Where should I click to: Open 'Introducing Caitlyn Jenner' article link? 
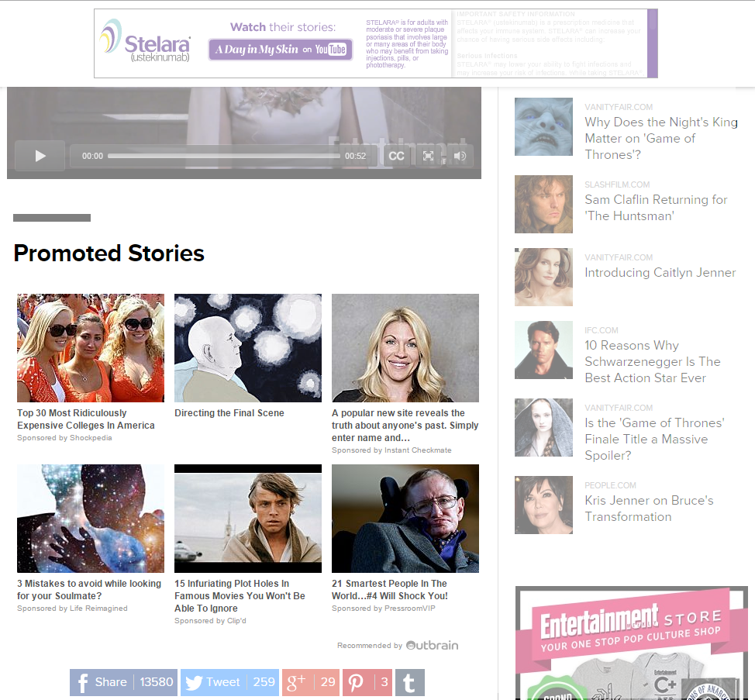[x=660, y=273]
